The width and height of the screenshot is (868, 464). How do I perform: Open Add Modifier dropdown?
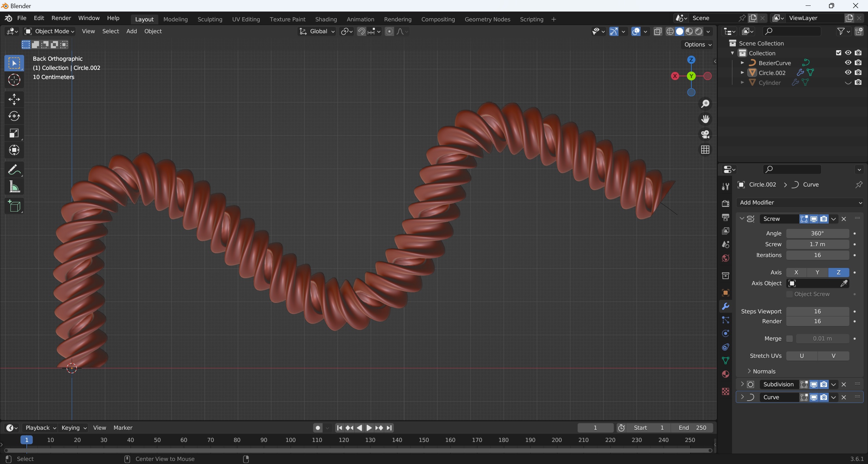(x=800, y=203)
